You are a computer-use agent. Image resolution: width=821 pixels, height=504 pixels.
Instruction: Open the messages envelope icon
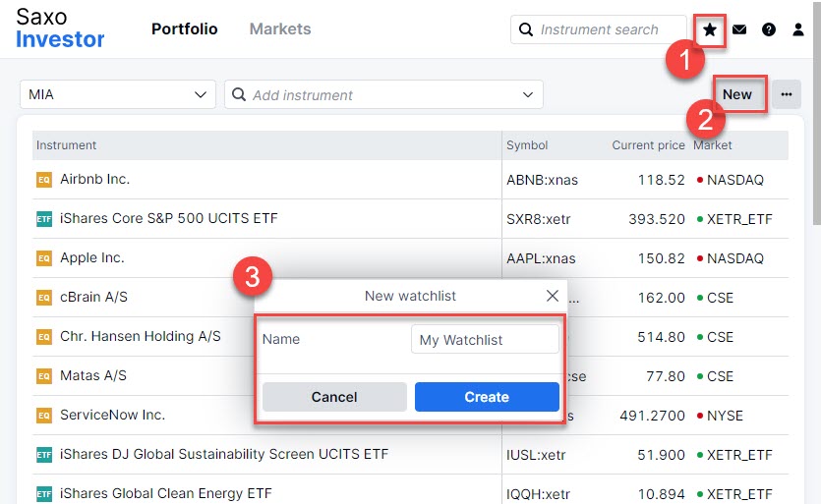739,29
